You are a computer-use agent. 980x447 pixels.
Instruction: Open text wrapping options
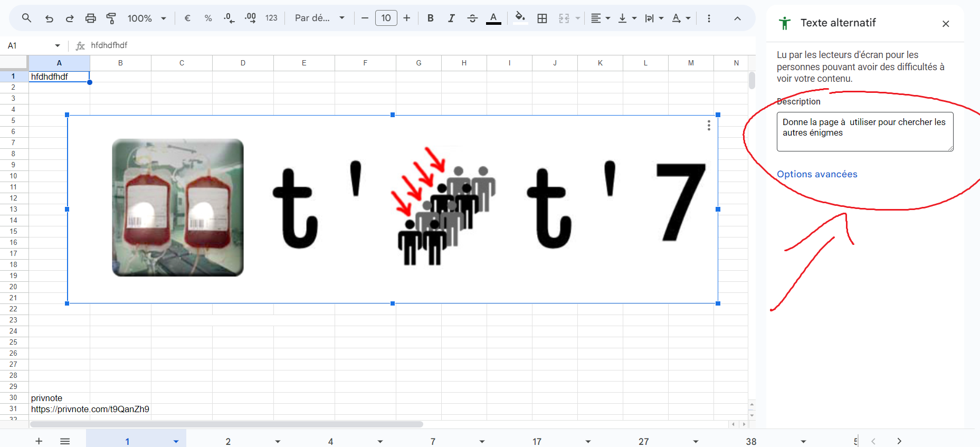[x=654, y=18]
